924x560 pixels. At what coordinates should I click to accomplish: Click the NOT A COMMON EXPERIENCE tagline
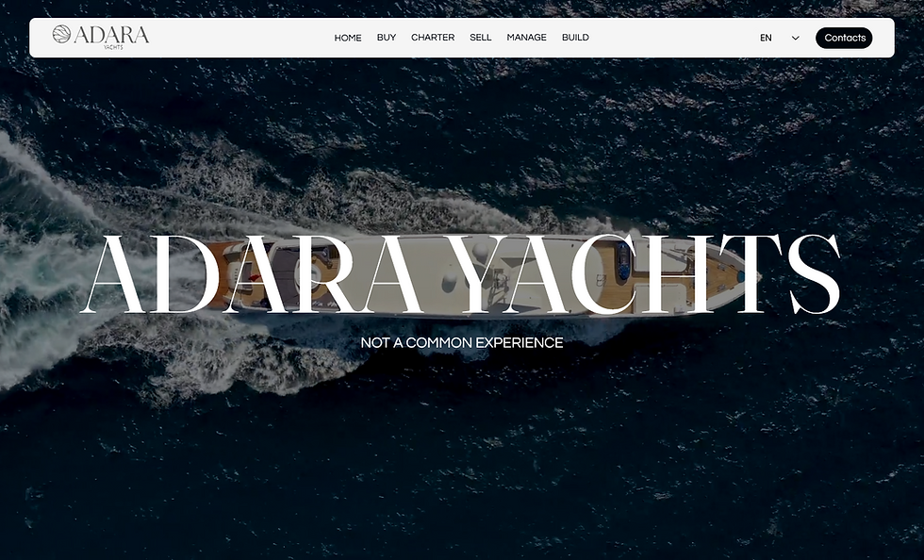[460, 343]
